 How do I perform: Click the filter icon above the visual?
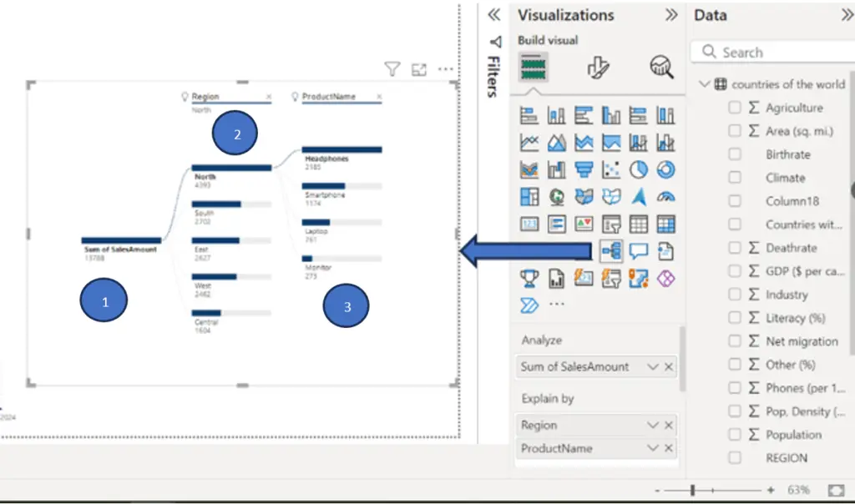pos(392,68)
